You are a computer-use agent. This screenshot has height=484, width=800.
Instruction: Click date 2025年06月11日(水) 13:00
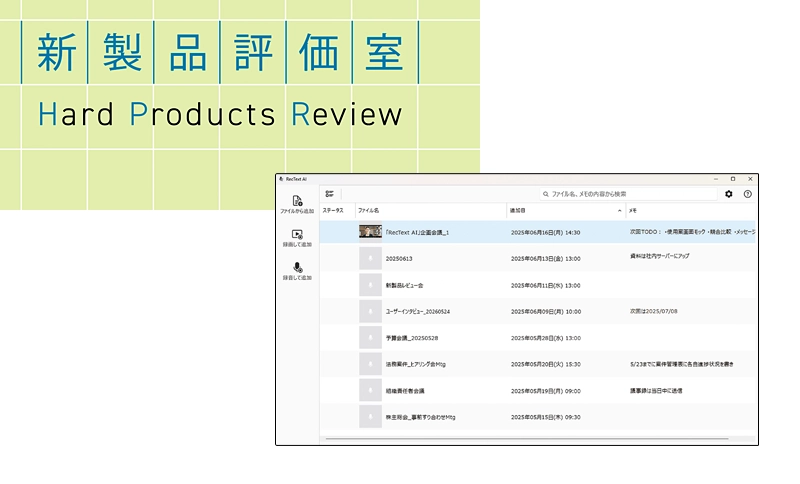545,286
